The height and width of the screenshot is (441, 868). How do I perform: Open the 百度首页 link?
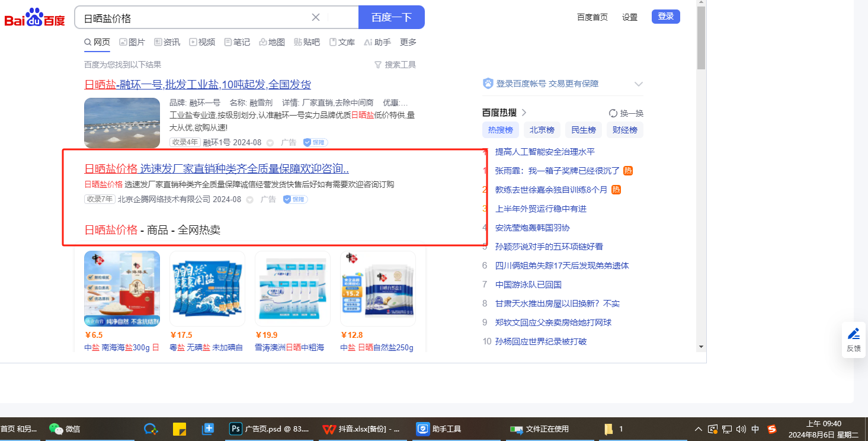click(592, 17)
